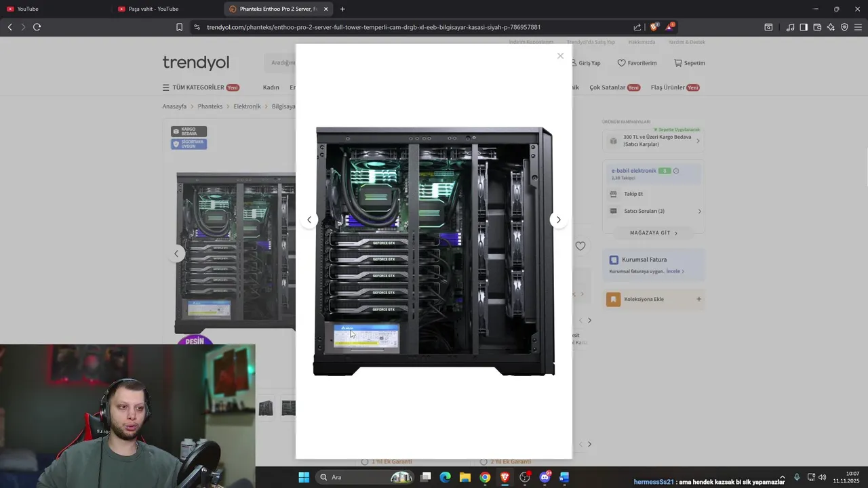Launch Microsoft Edge from taskbar
Screen dimensions: 868x488
[445, 477]
